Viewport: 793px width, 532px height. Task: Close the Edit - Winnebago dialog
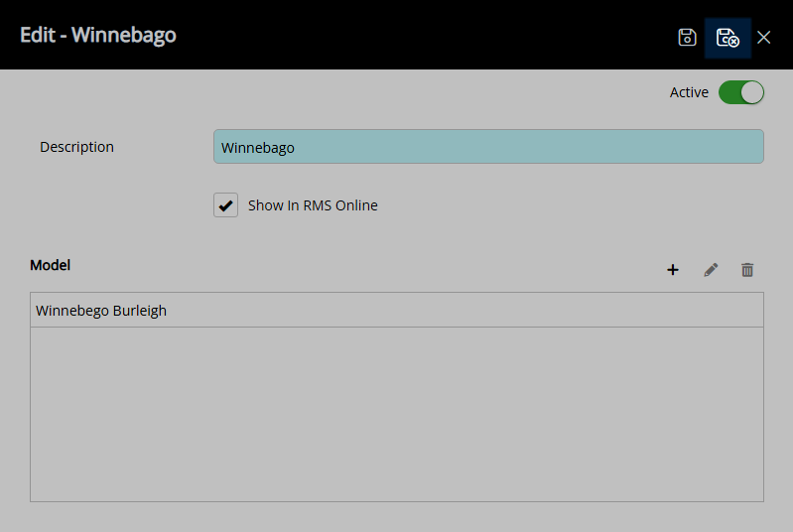763,38
